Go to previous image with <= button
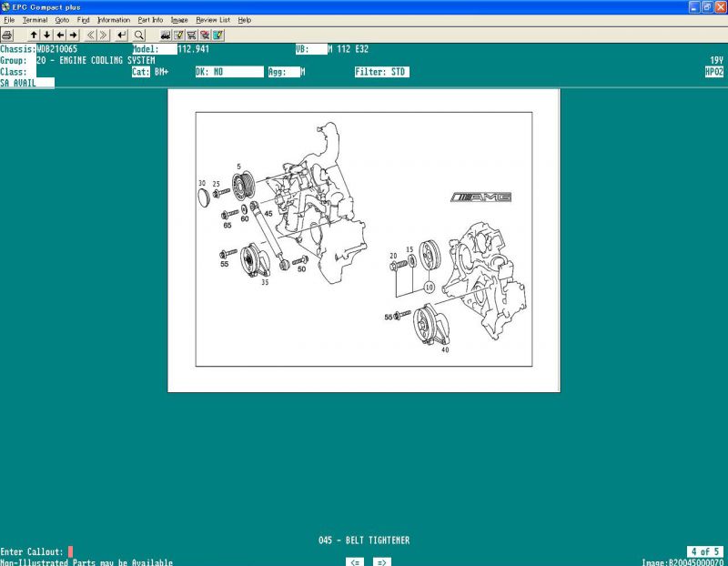 coord(356,561)
